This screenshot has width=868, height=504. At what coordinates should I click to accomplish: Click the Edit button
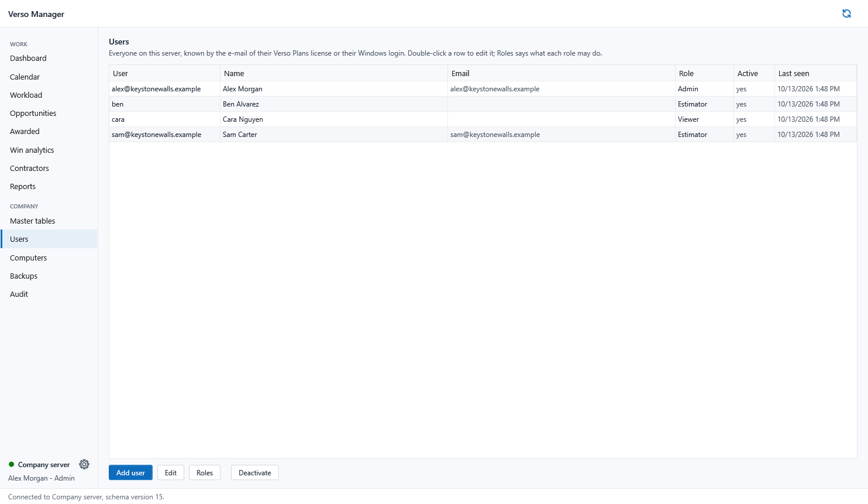pyautogui.click(x=171, y=472)
